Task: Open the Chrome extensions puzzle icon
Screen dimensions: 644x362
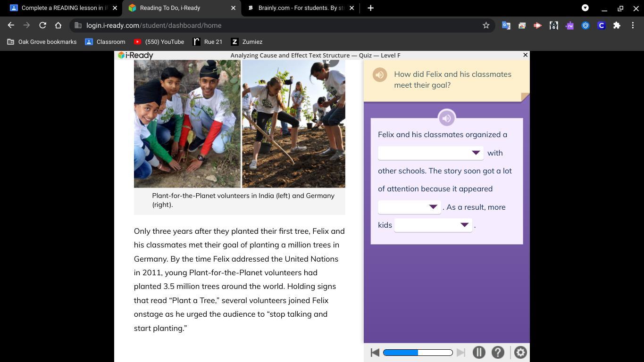Action: pos(617,25)
